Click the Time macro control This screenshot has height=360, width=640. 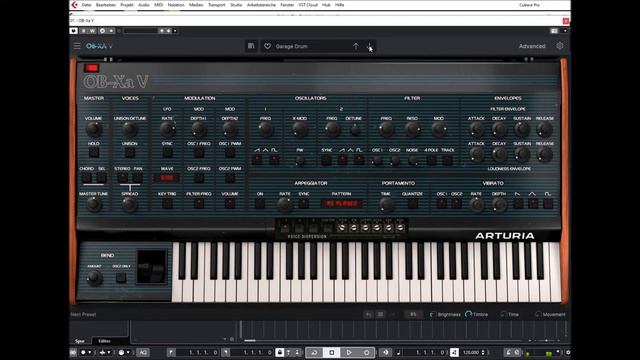(509, 314)
